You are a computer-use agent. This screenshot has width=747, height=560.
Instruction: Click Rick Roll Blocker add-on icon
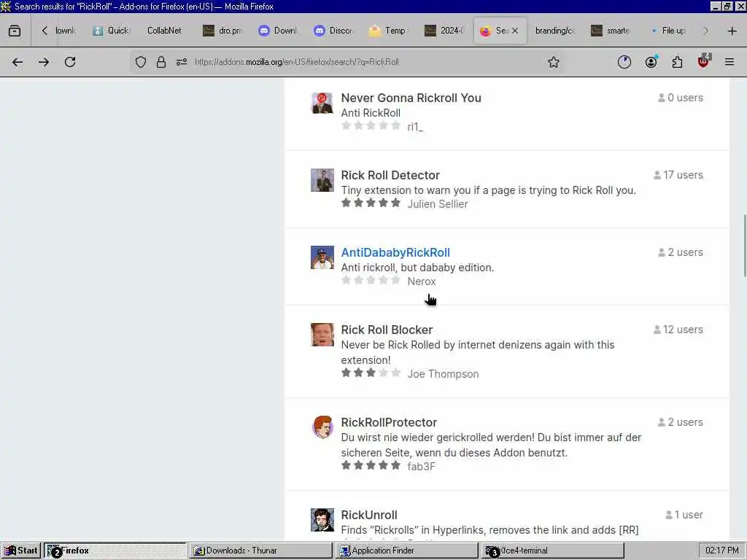click(322, 335)
